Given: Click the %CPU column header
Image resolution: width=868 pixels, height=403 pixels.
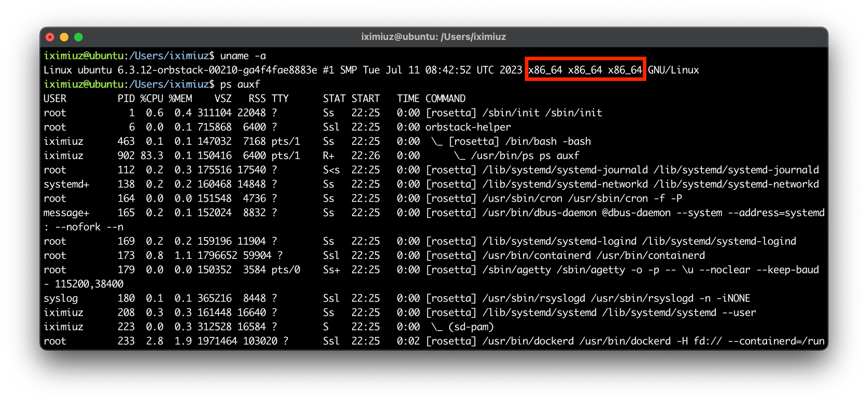Looking at the screenshot, I should pos(152,98).
